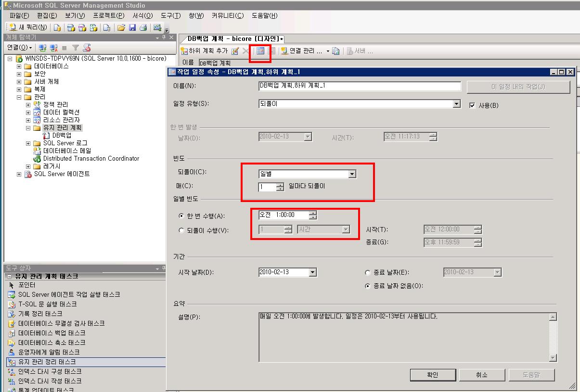Click the 새 쿼리 (New Query) toolbar button

pos(29,27)
